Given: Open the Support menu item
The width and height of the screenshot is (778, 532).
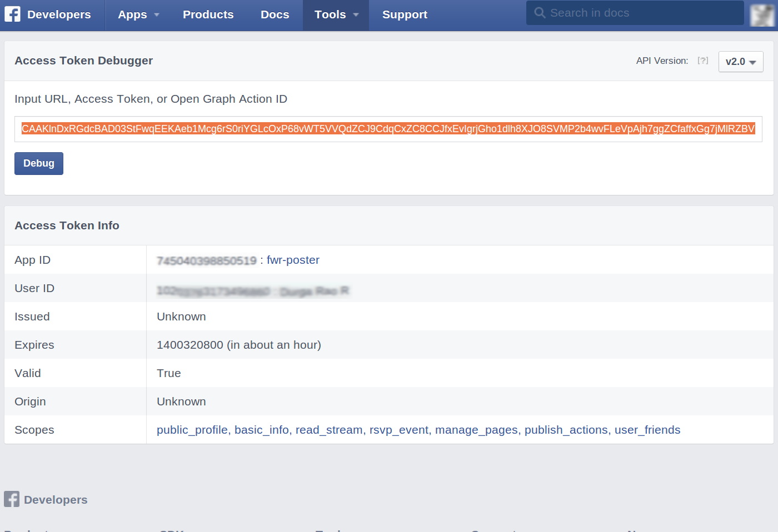Looking at the screenshot, I should (x=405, y=15).
